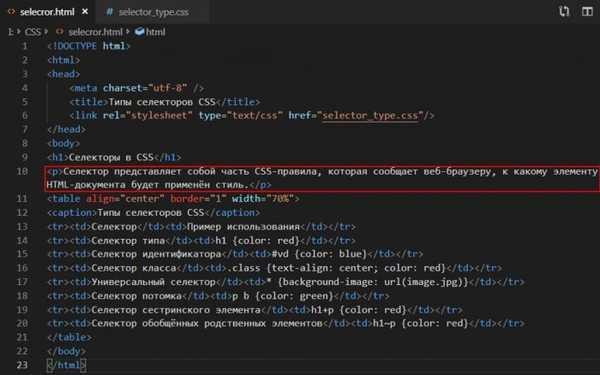Viewport: 600px width, 375px height.
Task: Click the width="70%" attribute
Action: [262, 199]
